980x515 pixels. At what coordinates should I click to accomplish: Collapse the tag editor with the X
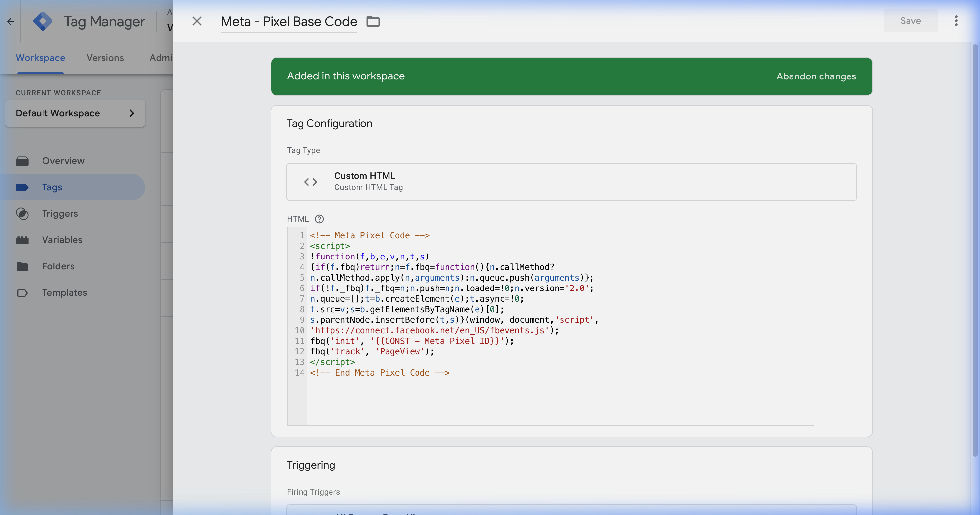point(197,21)
